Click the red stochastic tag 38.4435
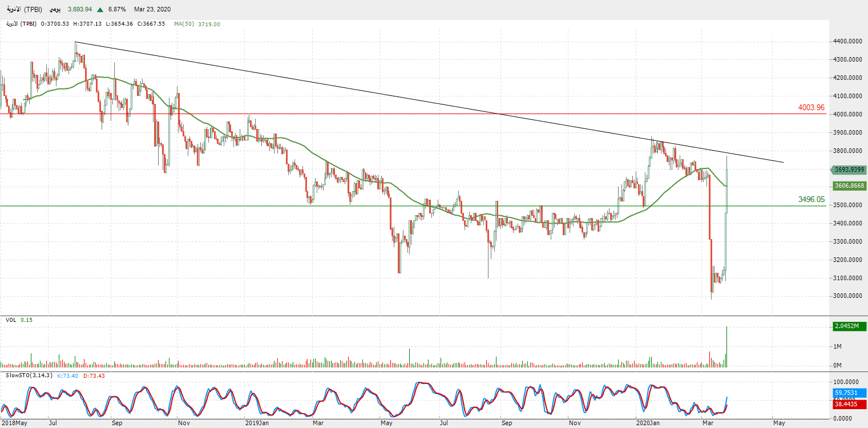The image size is (868, 428). [x=850, y=403]
